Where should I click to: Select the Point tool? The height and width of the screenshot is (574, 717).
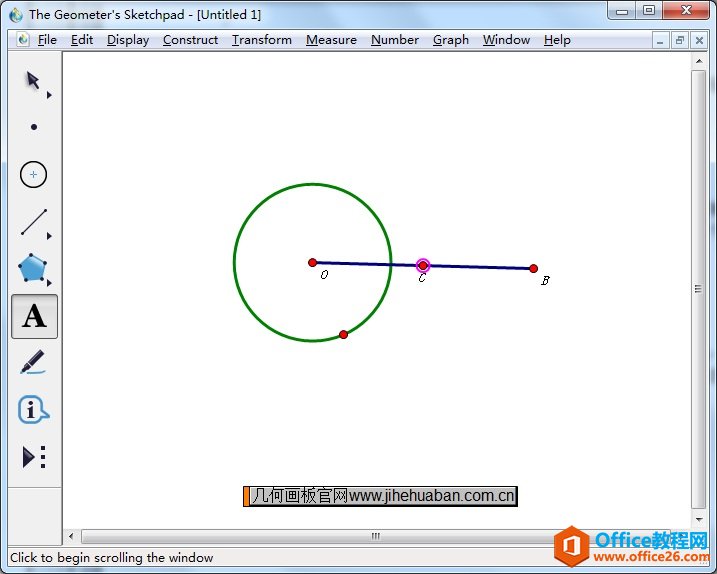[34, 127]
